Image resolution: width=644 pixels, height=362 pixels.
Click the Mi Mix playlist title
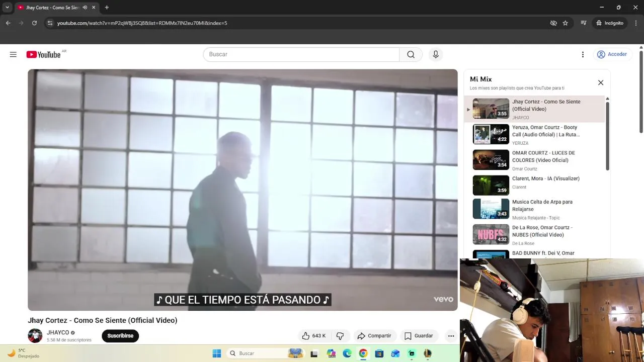(x=480, y=79)
